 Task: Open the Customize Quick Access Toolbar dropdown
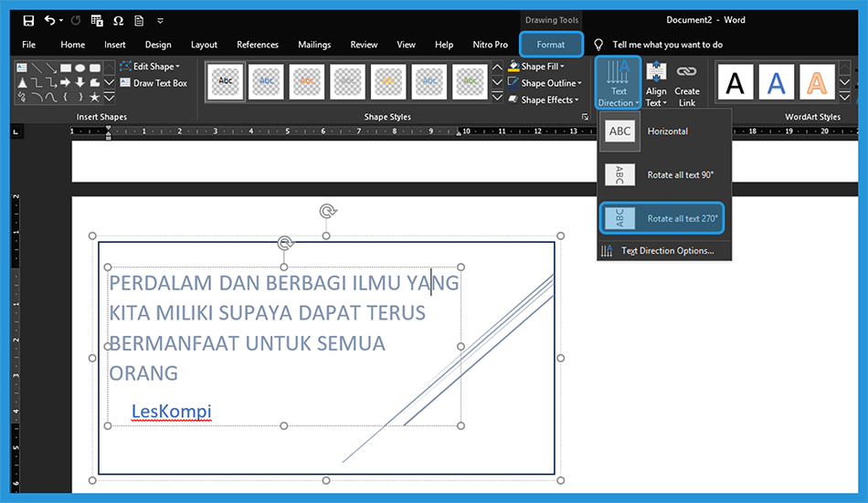coord(160,21)
